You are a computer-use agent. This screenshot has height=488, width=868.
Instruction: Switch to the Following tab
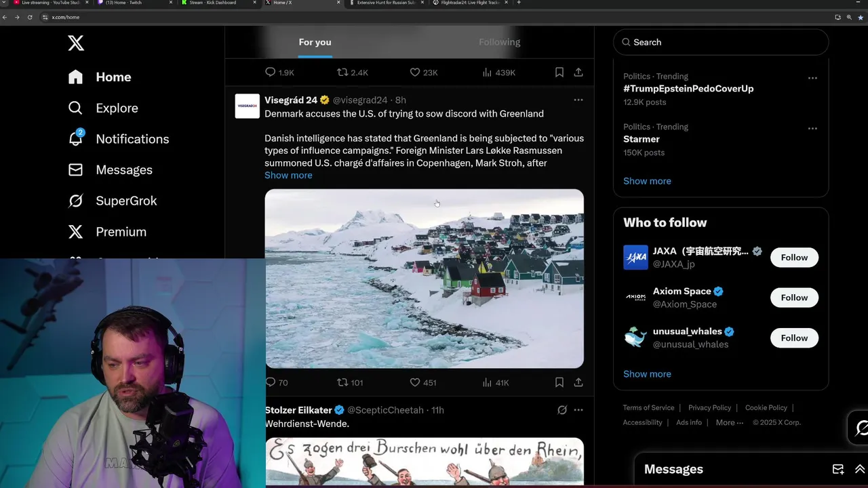point(500,42)
